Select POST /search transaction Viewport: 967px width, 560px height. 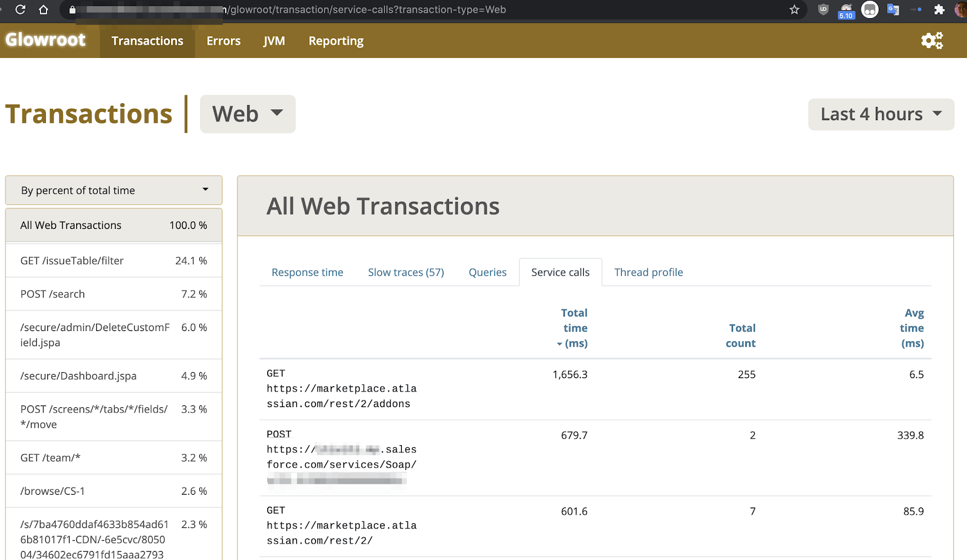click(x=114, y=294)
